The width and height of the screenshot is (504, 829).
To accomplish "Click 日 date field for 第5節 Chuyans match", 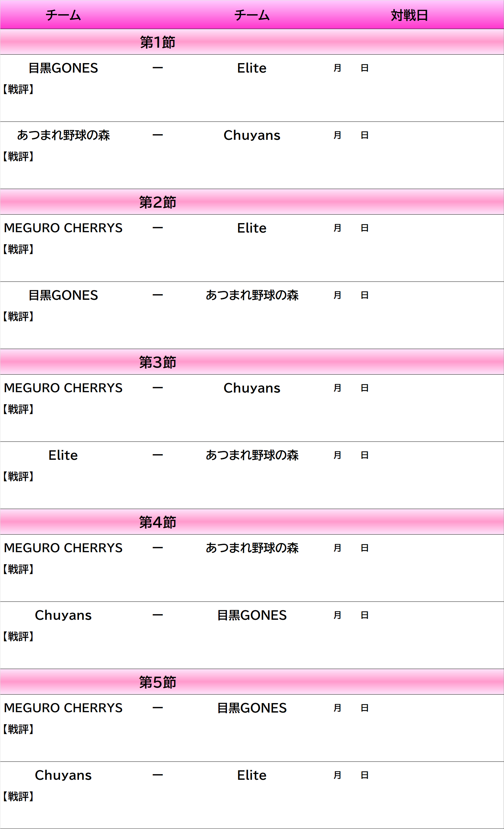I will (x=365, y=775).
